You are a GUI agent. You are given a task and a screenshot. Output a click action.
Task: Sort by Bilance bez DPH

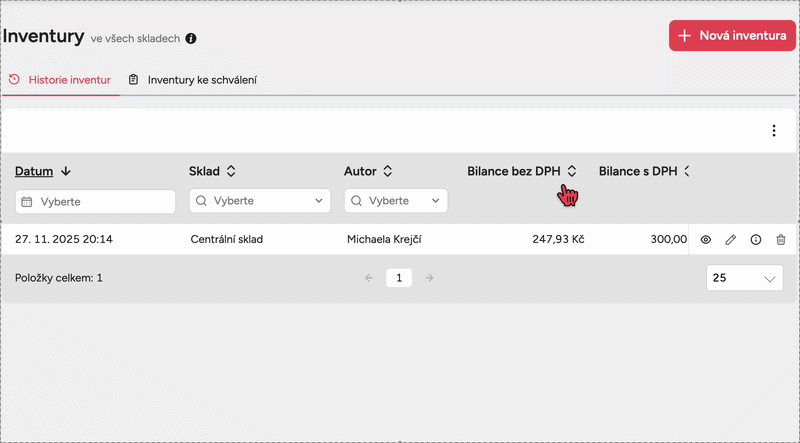pyautogui.click(x=572, y=171)
